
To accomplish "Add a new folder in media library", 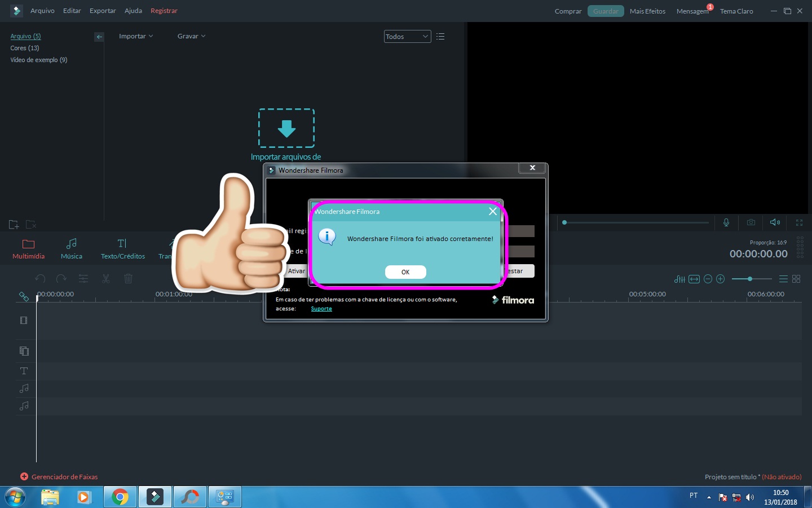I will click(14, 225).
